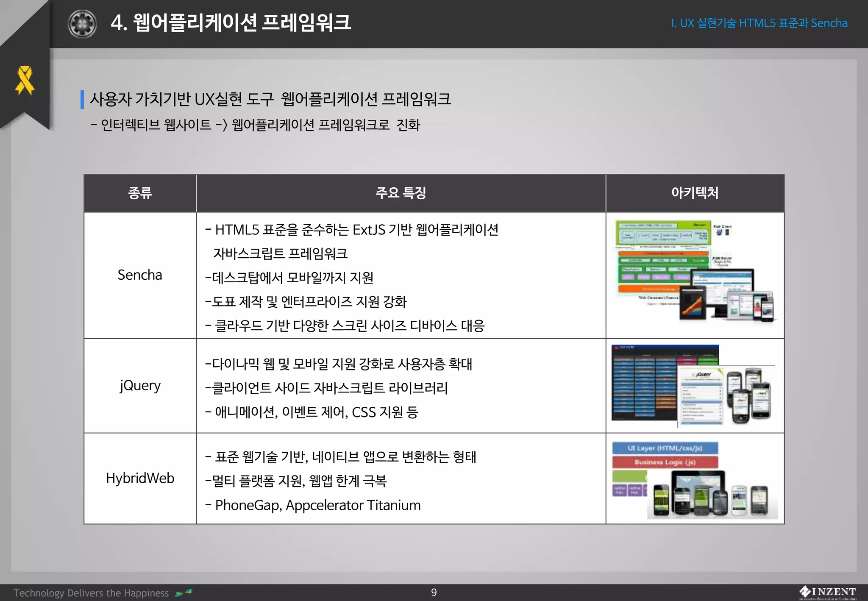The image size is (868, 601).
Task: Click the line '애니메이션, 이벤트 제어, CSS 지원 등'
Action: tap(312, 412)
